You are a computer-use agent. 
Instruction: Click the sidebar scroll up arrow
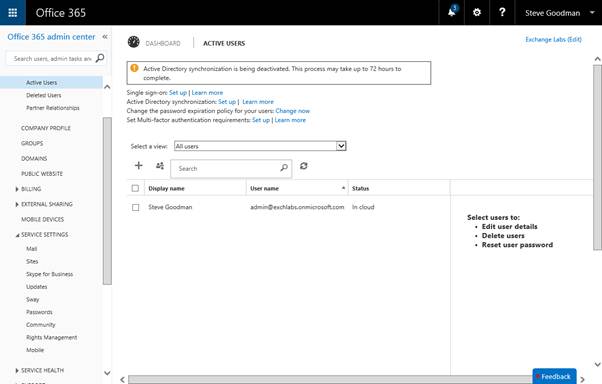tap(107, 87)
